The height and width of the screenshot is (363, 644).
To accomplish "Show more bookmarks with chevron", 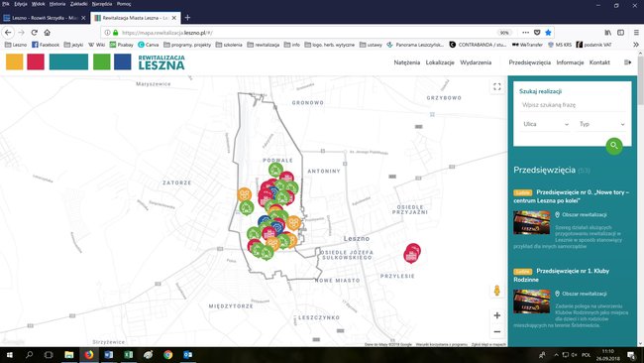I will (636, 45).
